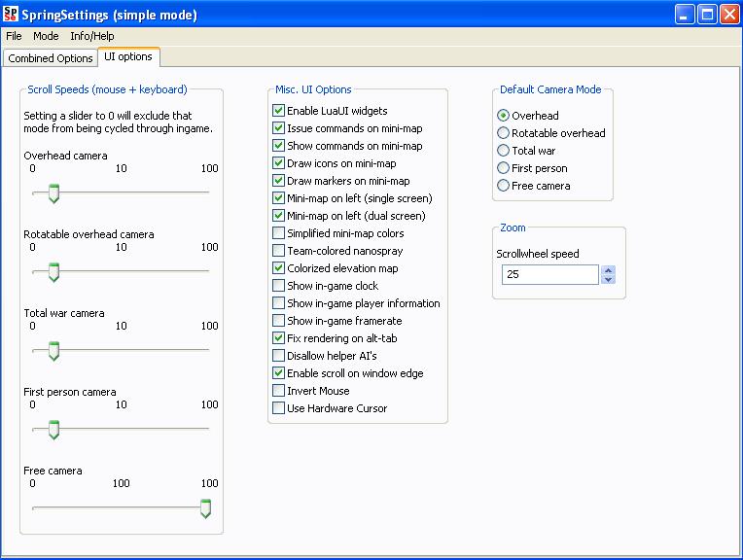
Task: Select the UI options tab
Action: pyautogui.click(x=128, y=56)
